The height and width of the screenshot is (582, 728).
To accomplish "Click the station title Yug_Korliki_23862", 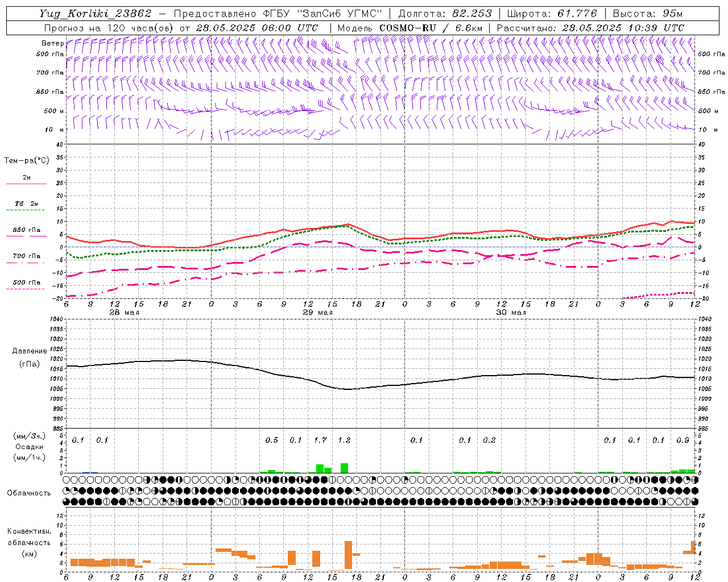I will (x=96, y=14).
